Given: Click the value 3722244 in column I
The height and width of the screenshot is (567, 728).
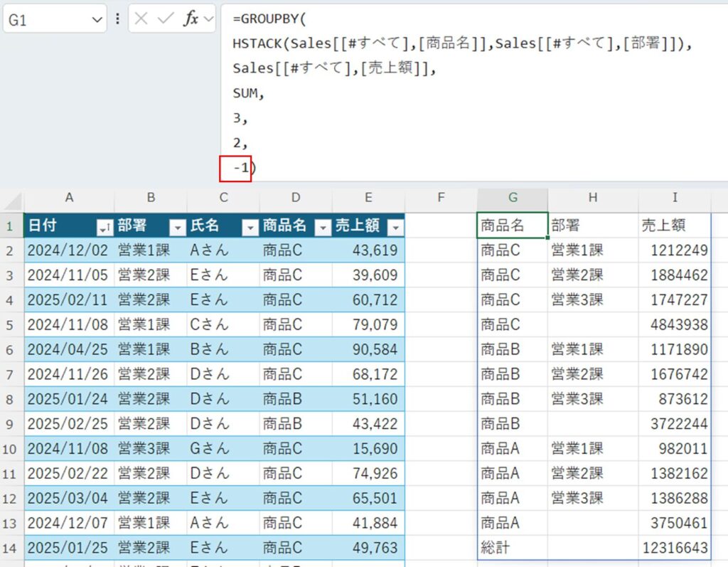Looking at the screenshot, I should click(x=675, y=424).
